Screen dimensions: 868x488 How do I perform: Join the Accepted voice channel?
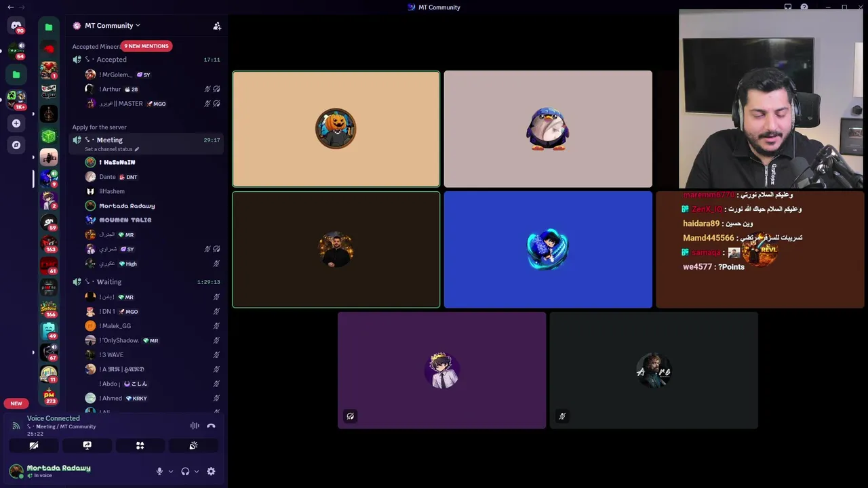point(146,60)
